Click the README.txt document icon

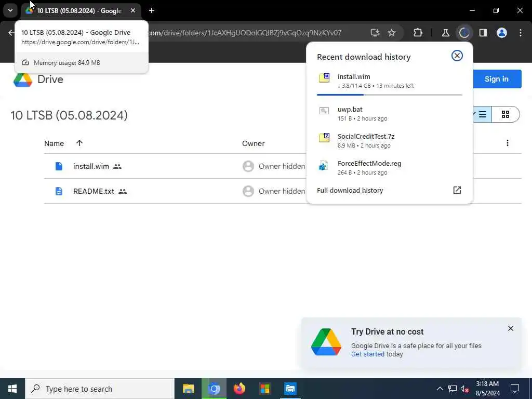point(59,191)
